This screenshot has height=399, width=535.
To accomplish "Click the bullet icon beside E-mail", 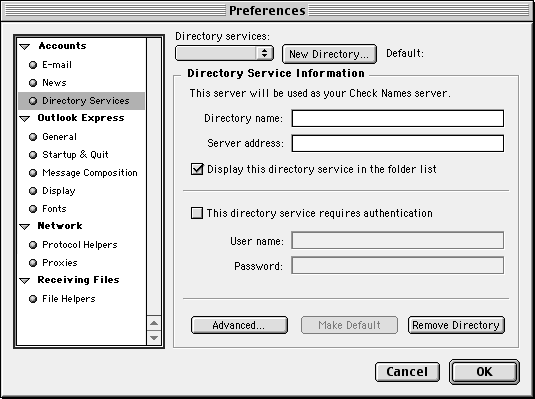I will pos(33,65).
